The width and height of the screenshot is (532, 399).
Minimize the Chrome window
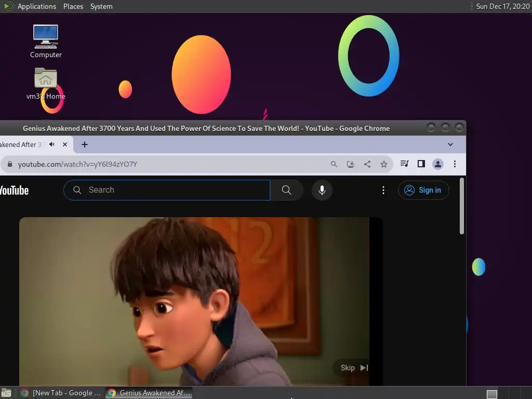coord(431,128)
